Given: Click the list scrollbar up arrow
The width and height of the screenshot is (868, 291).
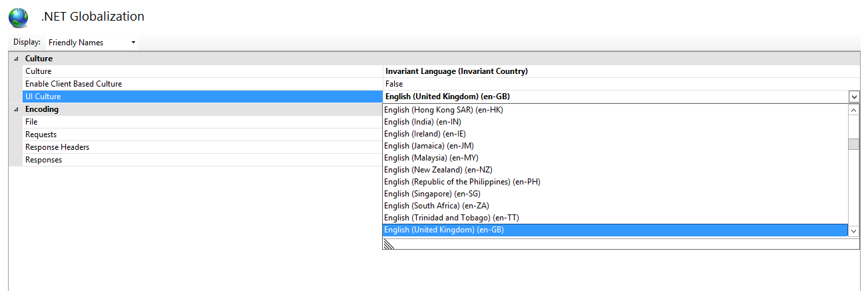Looking at the screenshot, I should click(853, 110).
